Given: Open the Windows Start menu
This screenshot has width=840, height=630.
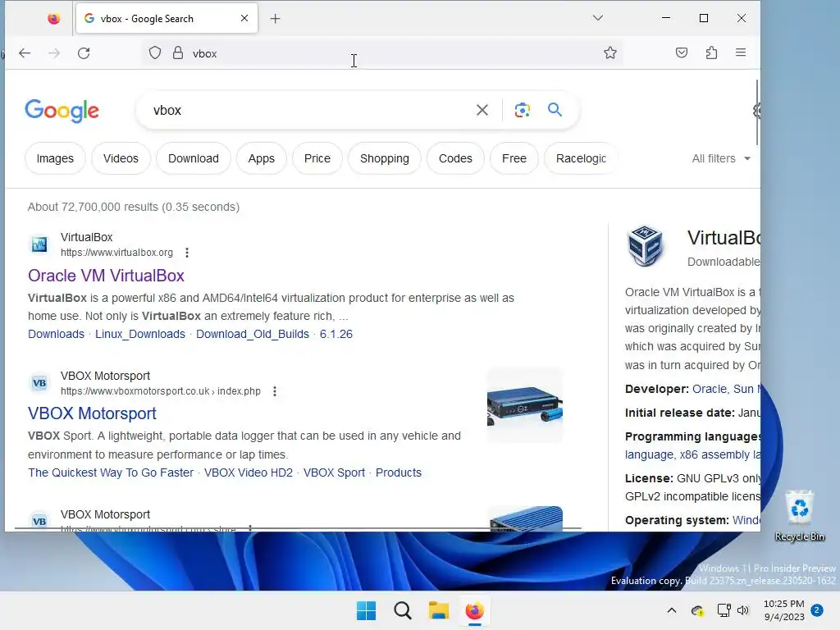Looking at the screenshot, I should click(x=367, y=610).
